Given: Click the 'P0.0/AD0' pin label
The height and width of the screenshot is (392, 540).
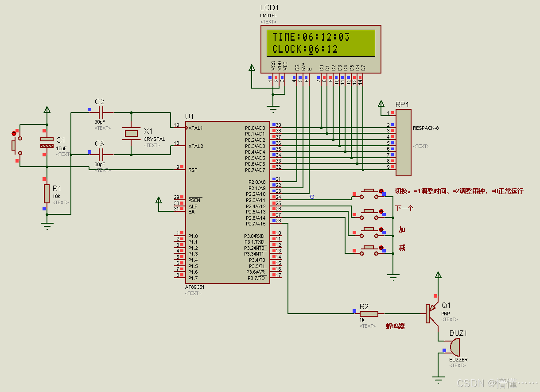Looking at the screenshot, I should 255,128.
